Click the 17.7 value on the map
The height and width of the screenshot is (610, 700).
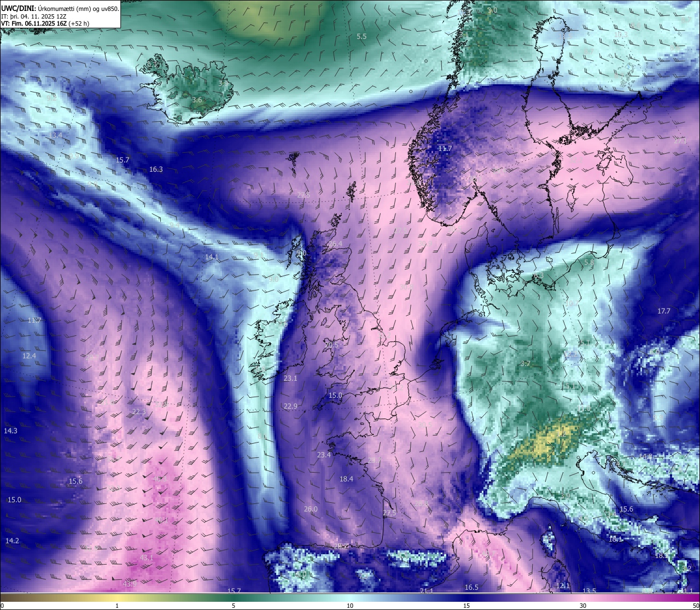(x=663, y=311)
